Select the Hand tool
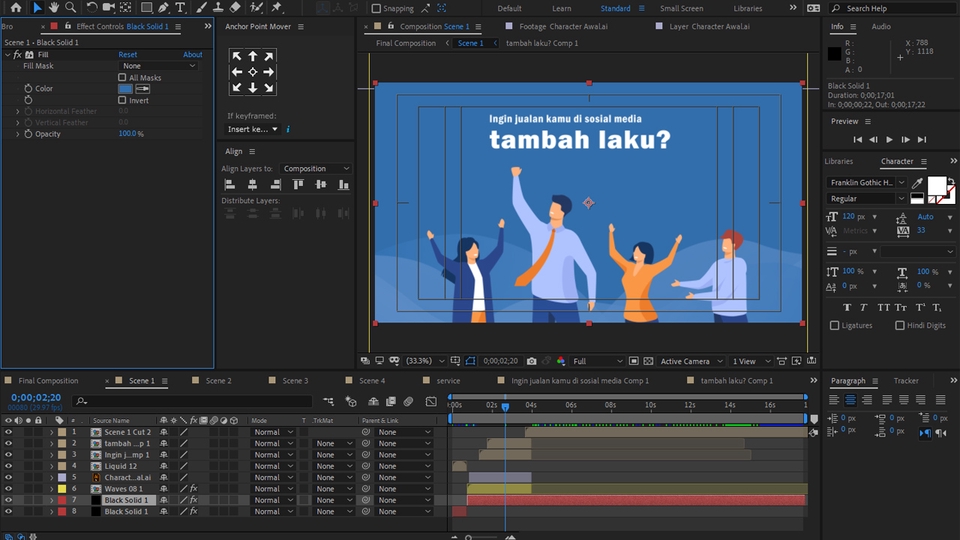 (54, 7)
